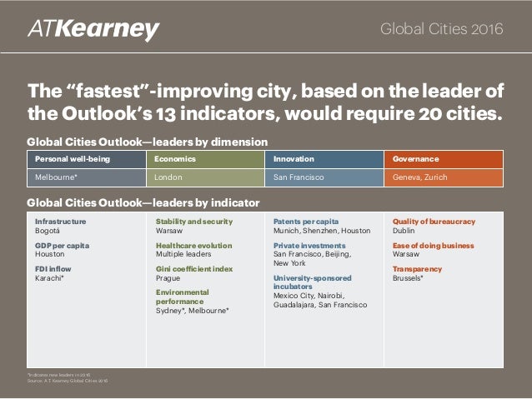Click the 'Transparency' indicator label
This screenshot has height=399, width=532.
click(417, 269)
